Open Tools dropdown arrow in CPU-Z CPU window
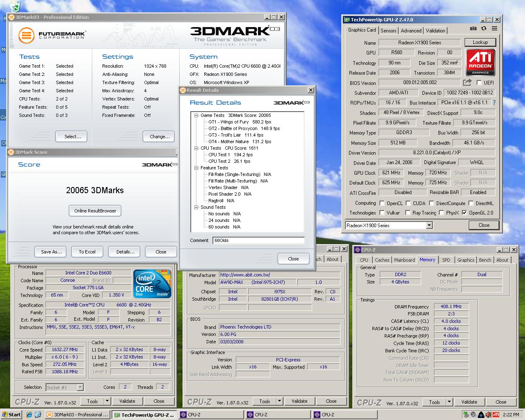 [x=107, y=401]
